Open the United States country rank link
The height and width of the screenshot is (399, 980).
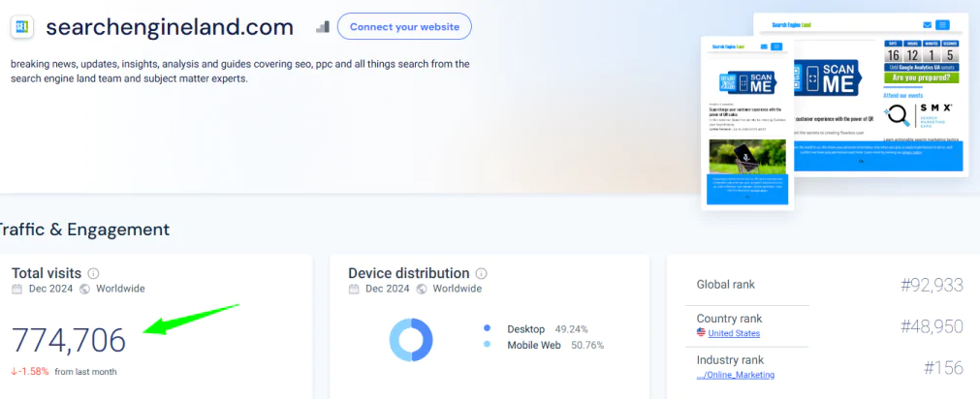[734, 333]
